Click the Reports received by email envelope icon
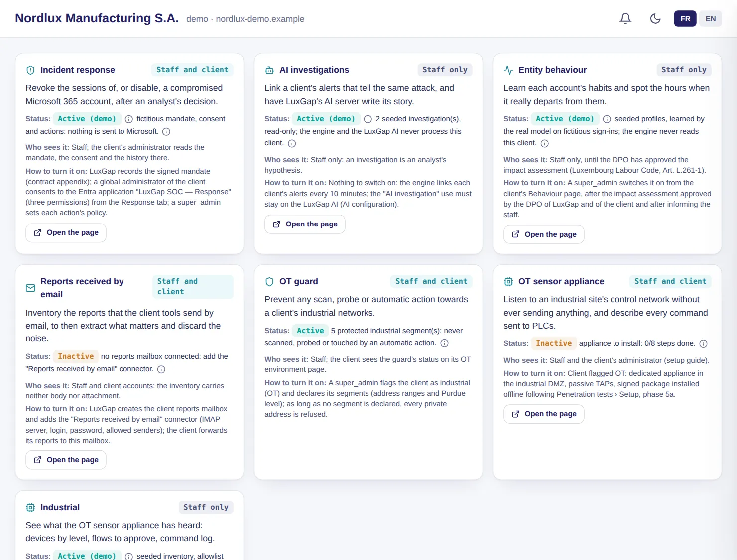The width and height of the screenshot is (737, 560). coord(30,288)
